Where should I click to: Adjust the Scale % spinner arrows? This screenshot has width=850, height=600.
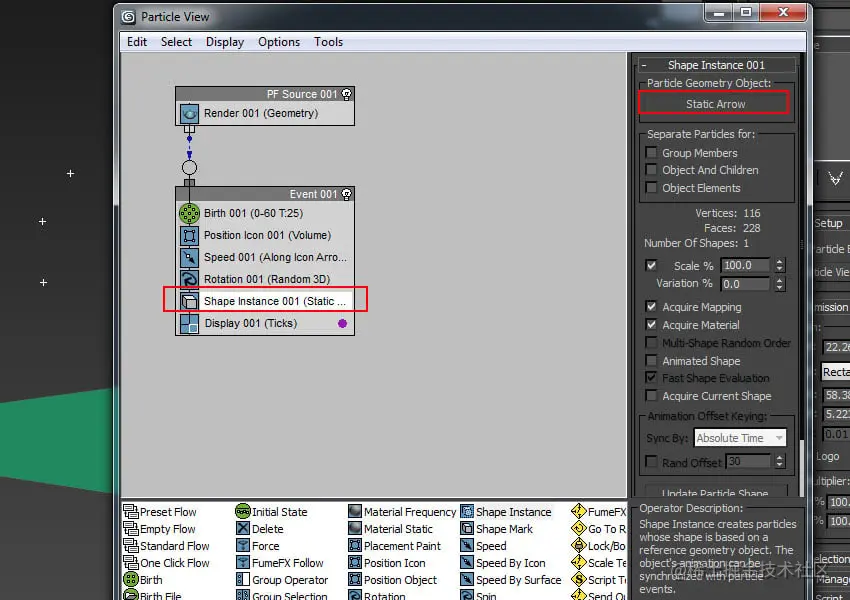click(x=780, y=266)
